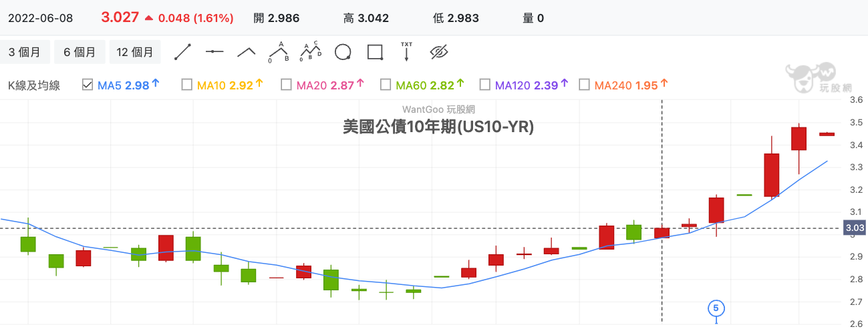Enable the MA60 moving average checkbox
The height and width of the screenshot is (329, 868).
(385, 85)
